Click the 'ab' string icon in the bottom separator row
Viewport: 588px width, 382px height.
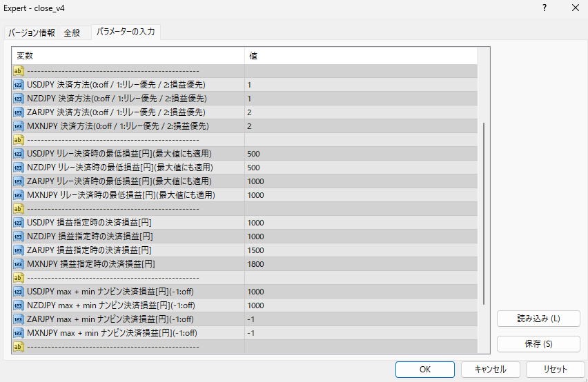pos(19,347)
